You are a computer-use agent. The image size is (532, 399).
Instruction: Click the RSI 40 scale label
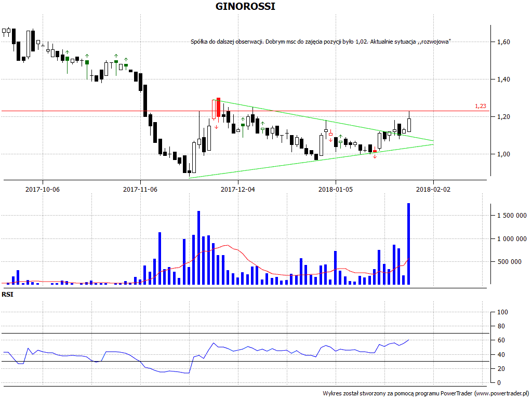(x=501, y=354)
